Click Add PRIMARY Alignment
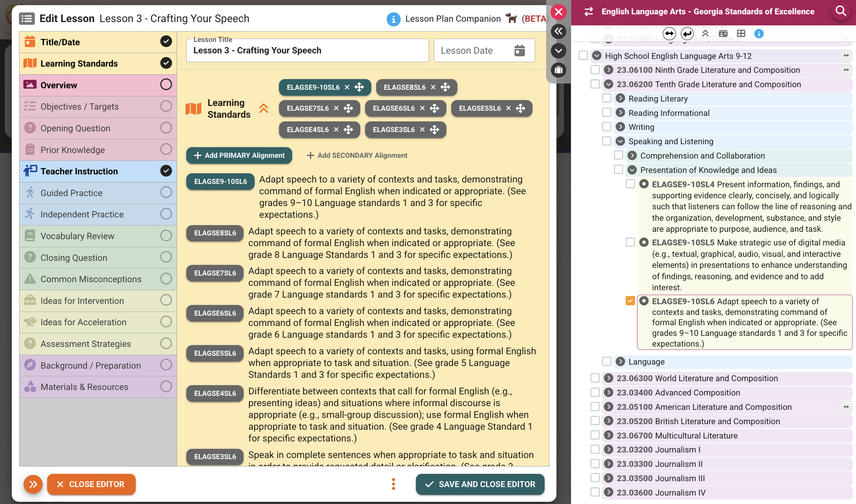 click(238, 155)
